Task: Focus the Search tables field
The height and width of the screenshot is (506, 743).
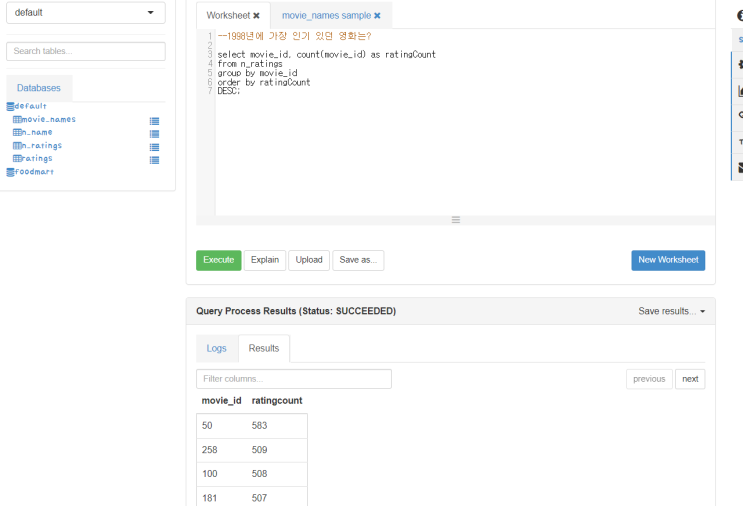Action: [86, 51]
